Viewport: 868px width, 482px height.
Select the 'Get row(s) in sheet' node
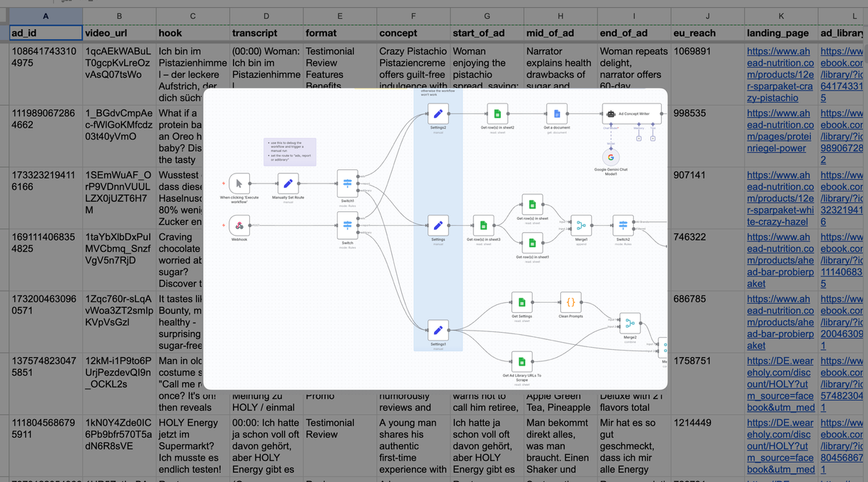[533, 205]
